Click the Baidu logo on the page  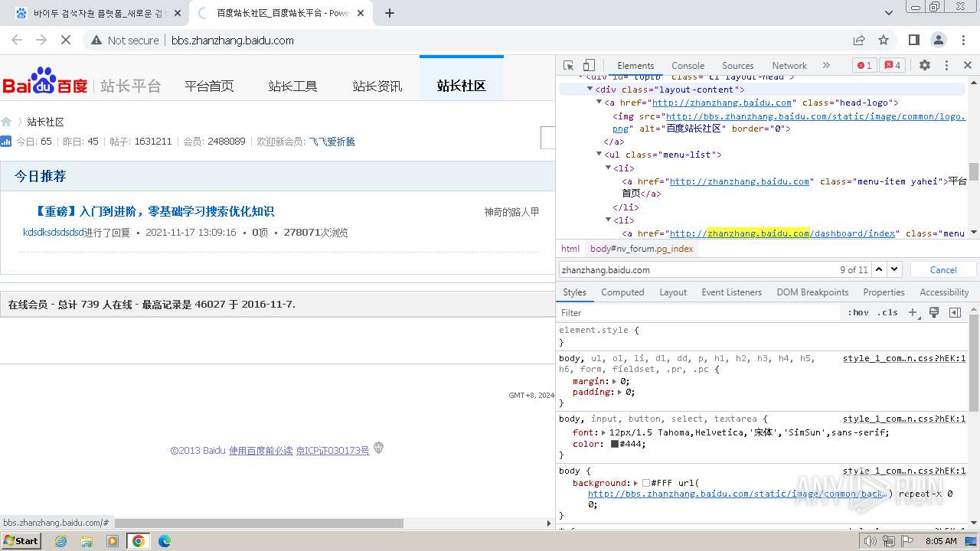45,81
